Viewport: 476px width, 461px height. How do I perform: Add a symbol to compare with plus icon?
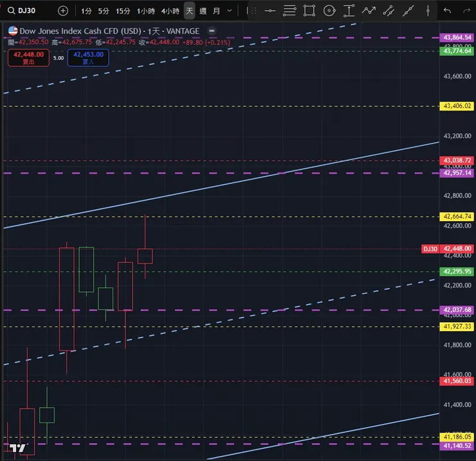tap(63, 11)
